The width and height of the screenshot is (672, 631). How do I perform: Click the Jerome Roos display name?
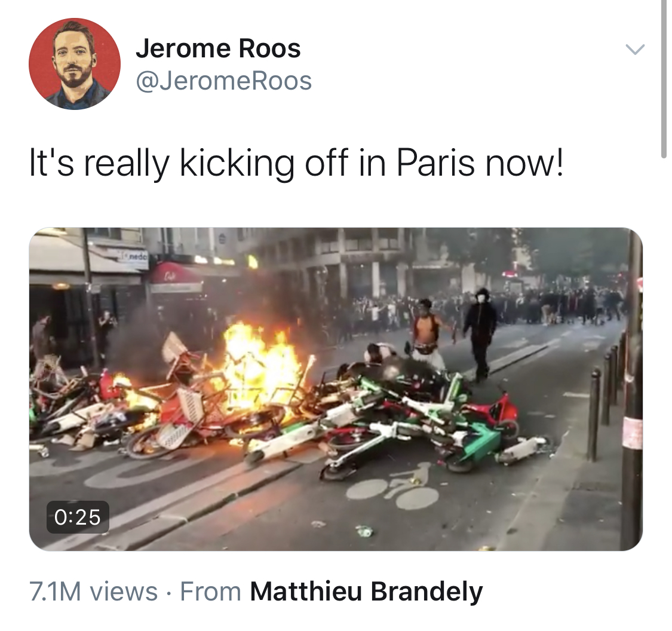[x=218, y=48]
